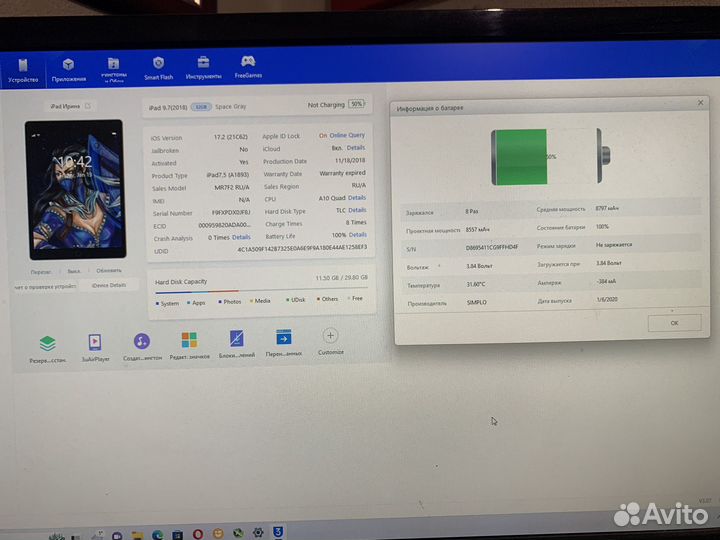Click the hard disk capacity usage bar

point(261,290)
